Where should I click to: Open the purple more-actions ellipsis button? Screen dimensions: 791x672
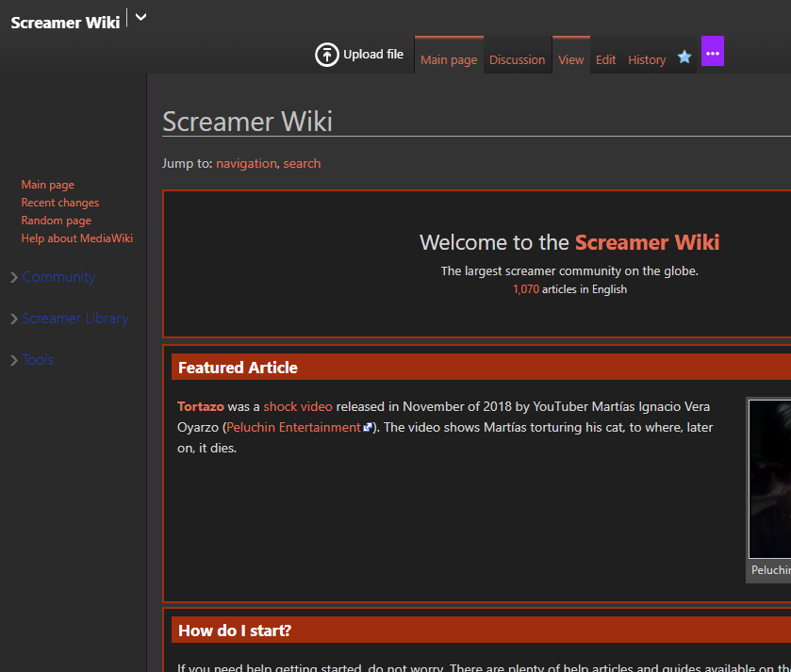713,51
